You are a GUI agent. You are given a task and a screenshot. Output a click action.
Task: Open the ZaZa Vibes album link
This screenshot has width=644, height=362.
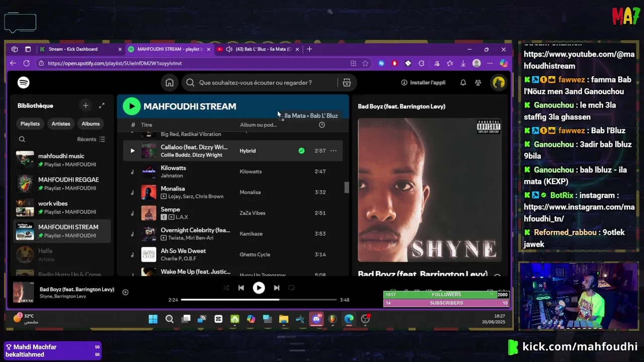(x=252, y=213)
